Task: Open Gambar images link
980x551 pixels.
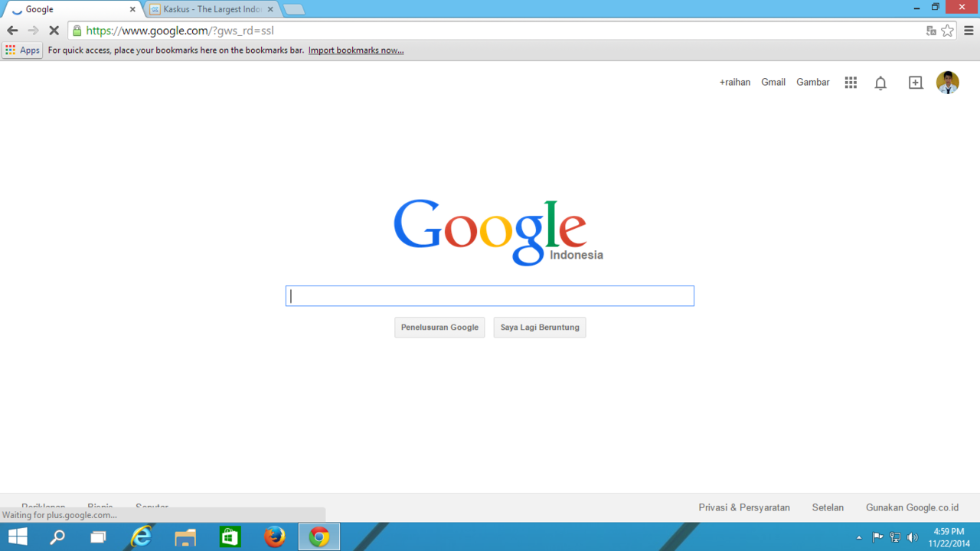Action: (x=813, y=83)
